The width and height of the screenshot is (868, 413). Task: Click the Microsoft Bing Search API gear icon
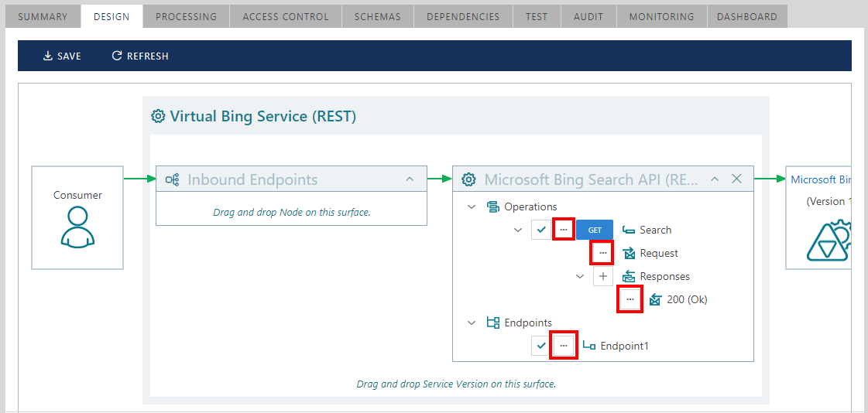(x=469, y=179)
